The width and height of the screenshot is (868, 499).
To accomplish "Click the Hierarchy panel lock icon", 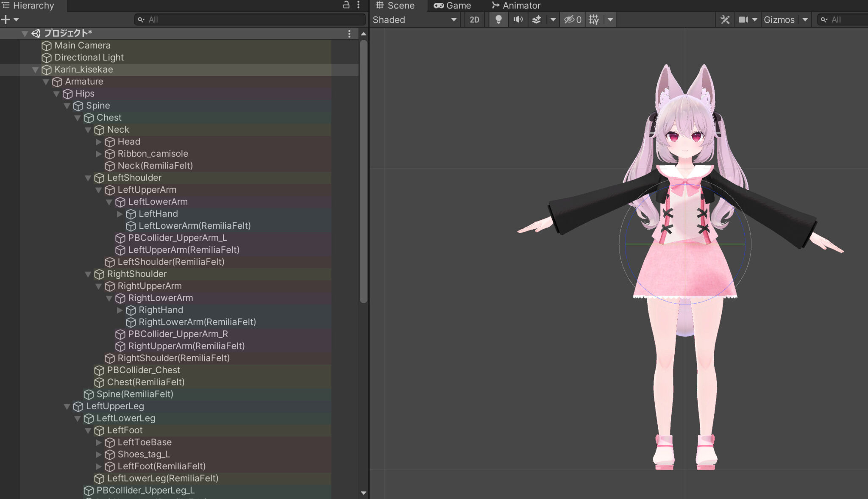I will click(346, 5).
